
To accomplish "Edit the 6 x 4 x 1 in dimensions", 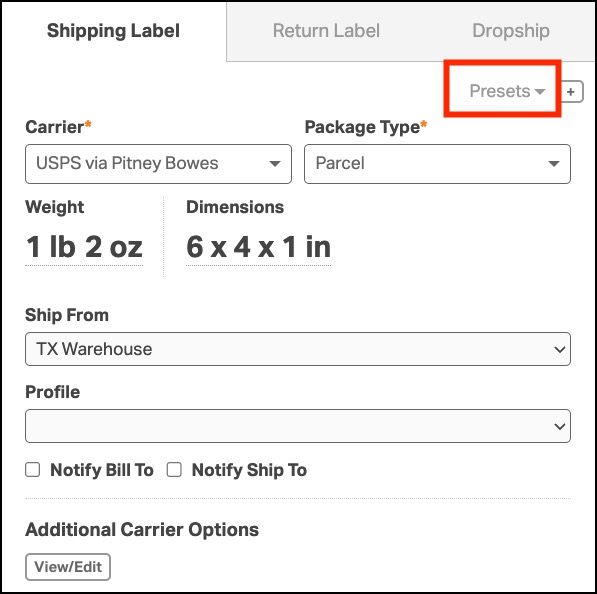I will pyautogui.click(x=258, y=247).
